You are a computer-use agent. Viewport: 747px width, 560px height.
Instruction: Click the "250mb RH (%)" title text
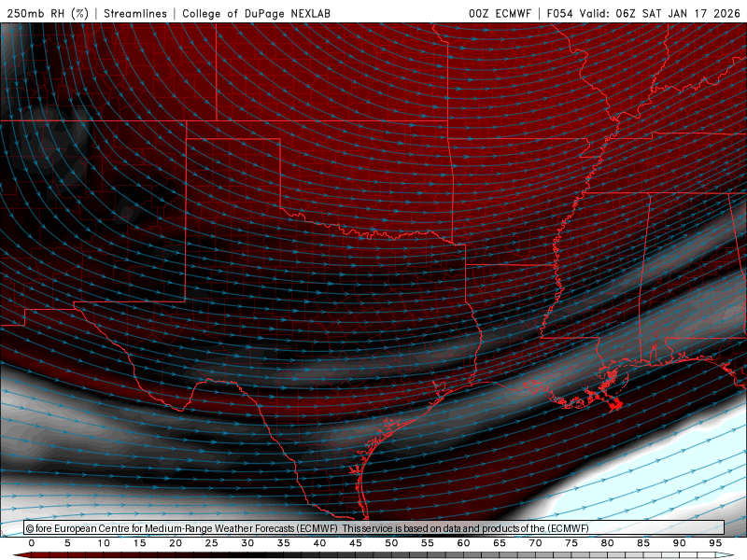point(48,13)
